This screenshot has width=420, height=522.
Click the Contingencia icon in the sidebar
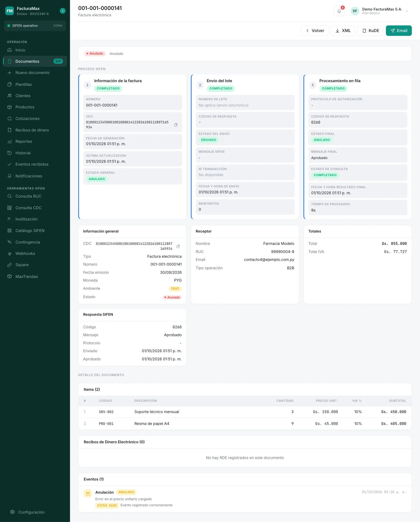coord(9,242)
